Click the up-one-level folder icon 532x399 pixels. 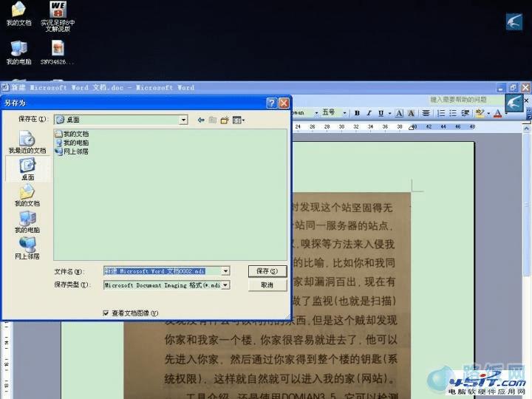point(213,120)
